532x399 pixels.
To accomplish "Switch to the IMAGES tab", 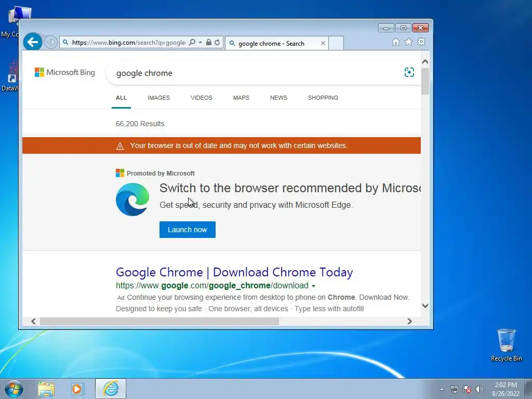I will click(x=158, y=98).
